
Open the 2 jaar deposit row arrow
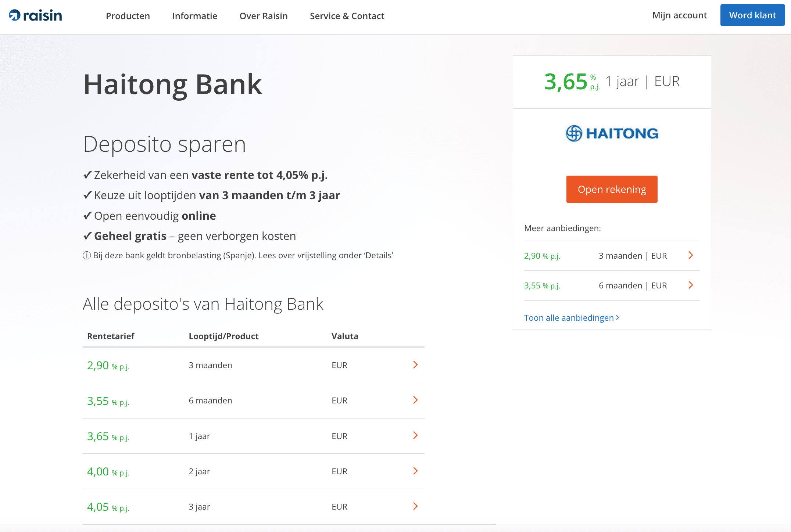coord(415,471)
